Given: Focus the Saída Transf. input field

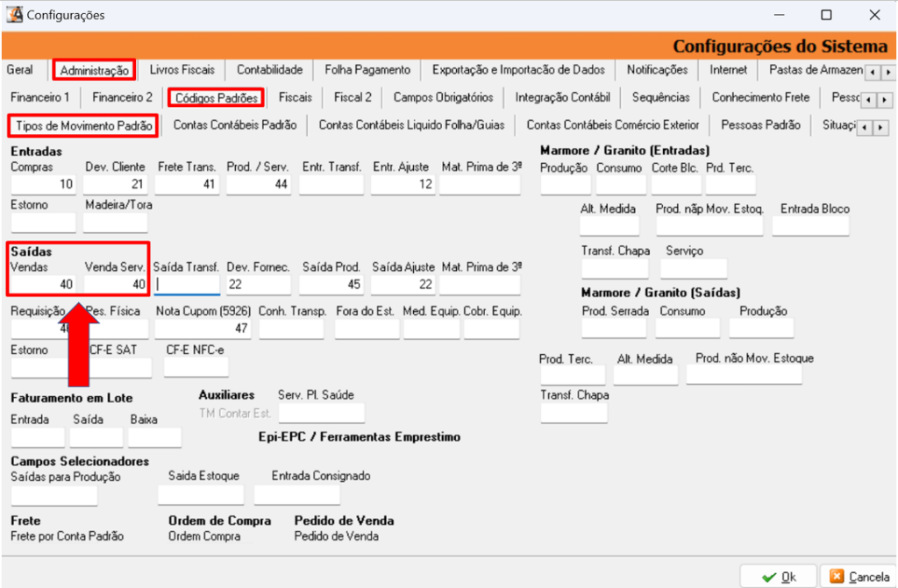Looking at the screenshot, I should point(187,285).
